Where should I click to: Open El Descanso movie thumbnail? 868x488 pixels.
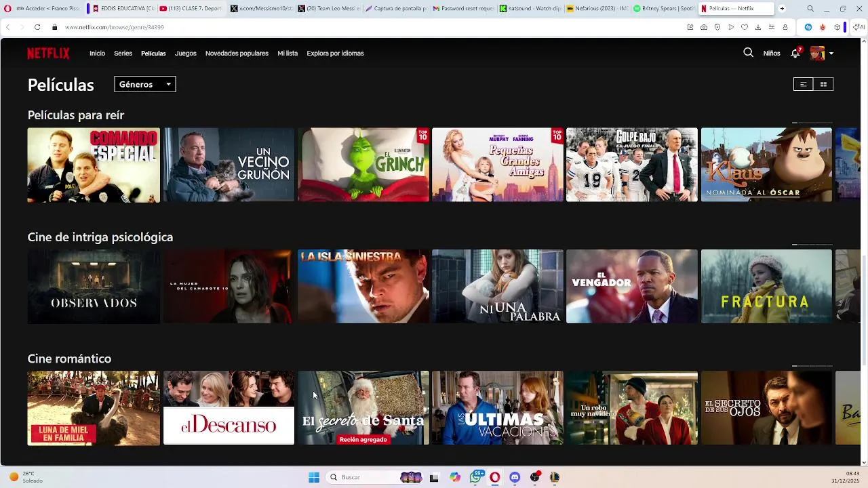(229, 408)
